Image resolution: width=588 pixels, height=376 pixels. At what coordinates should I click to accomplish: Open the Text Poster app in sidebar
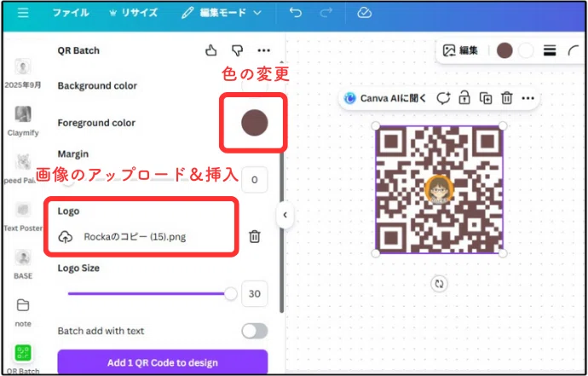pos(23,217)
